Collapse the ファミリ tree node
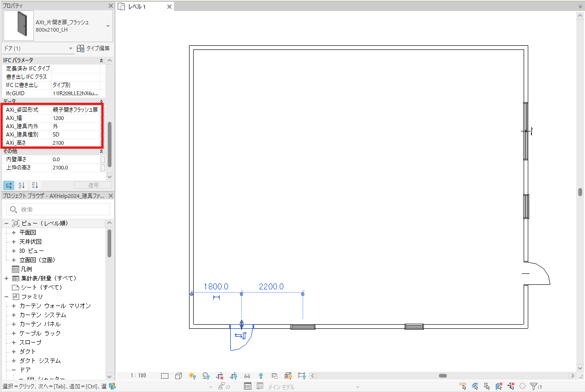Screen dimensions: 585x392 pyautogui.click(x=6, y=296)
